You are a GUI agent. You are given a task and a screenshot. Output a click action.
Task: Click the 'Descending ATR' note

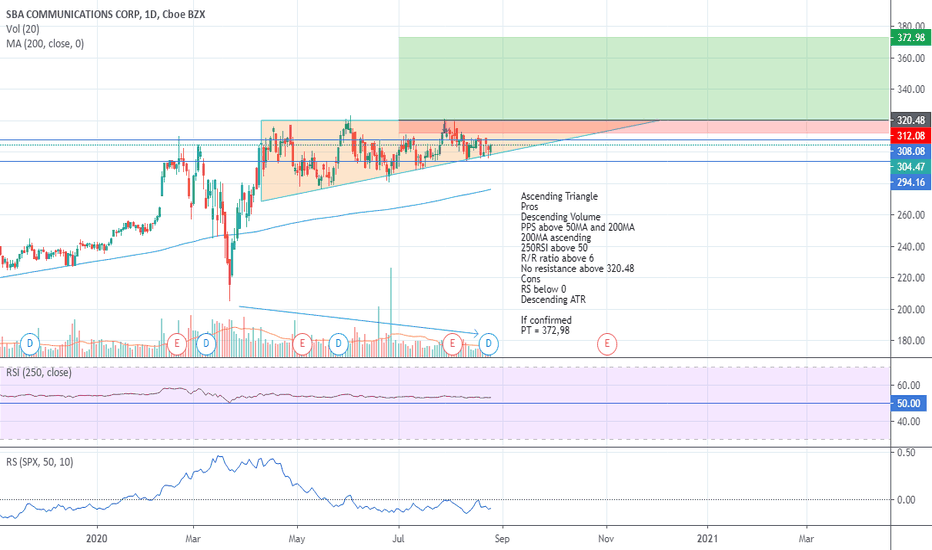pos(553,300)
